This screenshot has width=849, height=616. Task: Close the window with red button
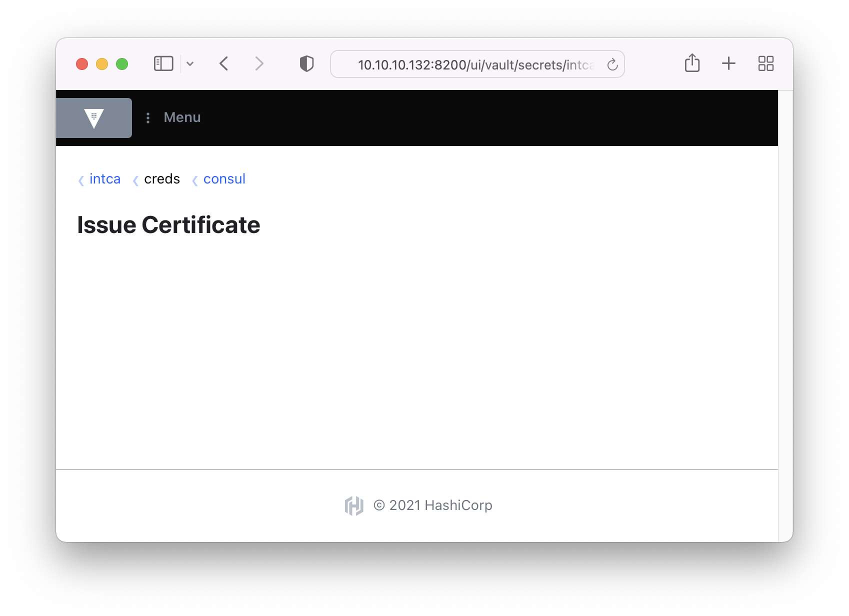point(82,64)
